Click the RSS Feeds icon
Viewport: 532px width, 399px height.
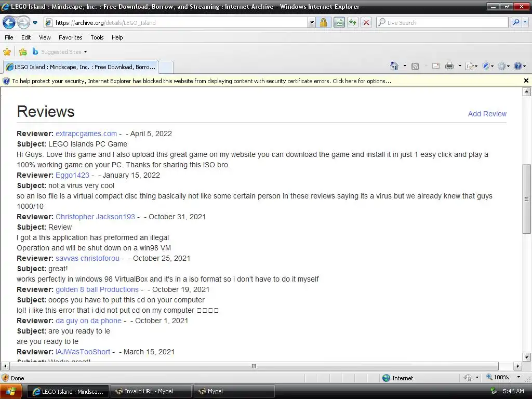pyautogui.click(x=415, y=66)
